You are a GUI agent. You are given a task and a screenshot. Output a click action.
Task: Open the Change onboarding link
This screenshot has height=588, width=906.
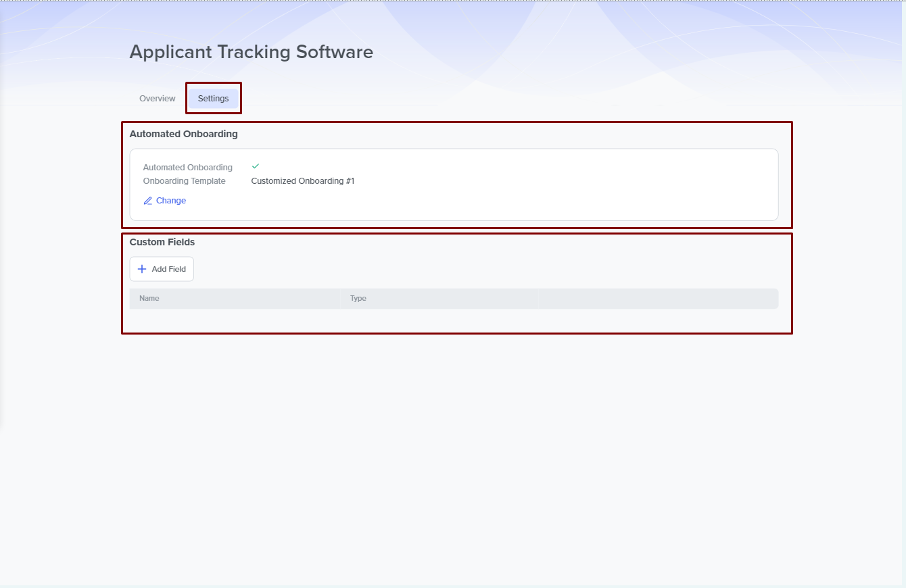(170, 201)
